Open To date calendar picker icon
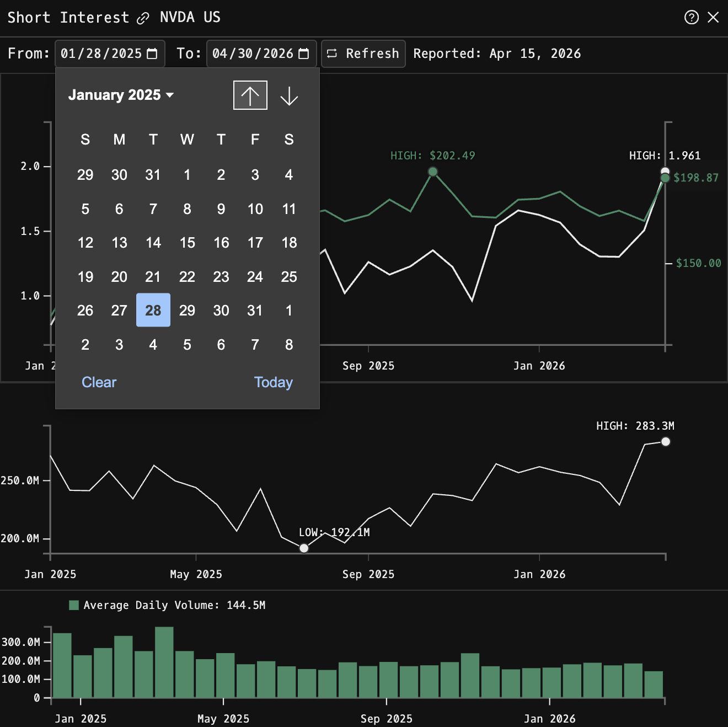The height and width of the screenshot is (727, 728). point(304,54)
